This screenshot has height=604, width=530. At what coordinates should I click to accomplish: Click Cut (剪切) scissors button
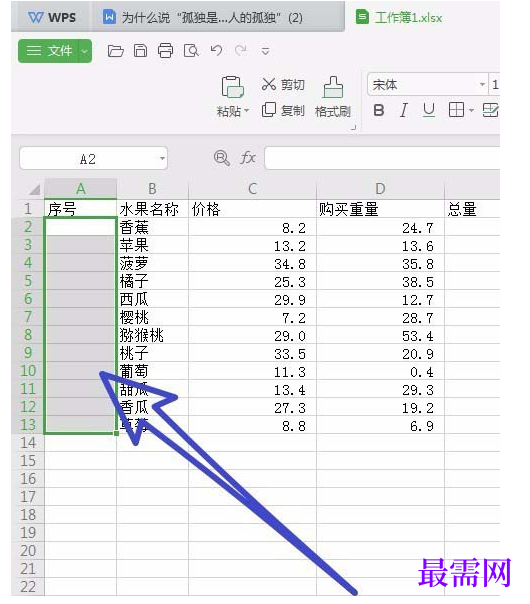coord(283,84)
